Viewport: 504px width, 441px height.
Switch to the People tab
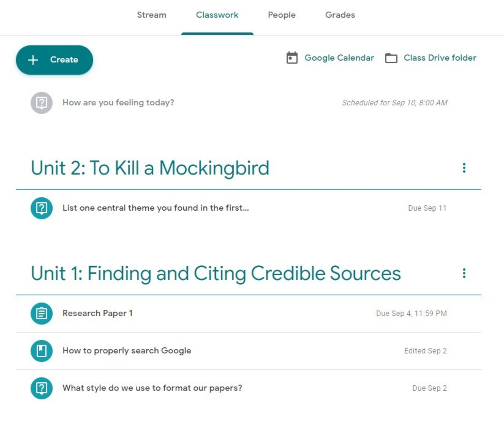282,15
